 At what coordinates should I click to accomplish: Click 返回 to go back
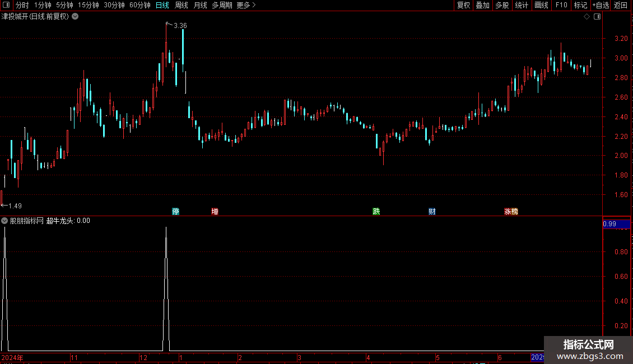[x=621, y=5]
